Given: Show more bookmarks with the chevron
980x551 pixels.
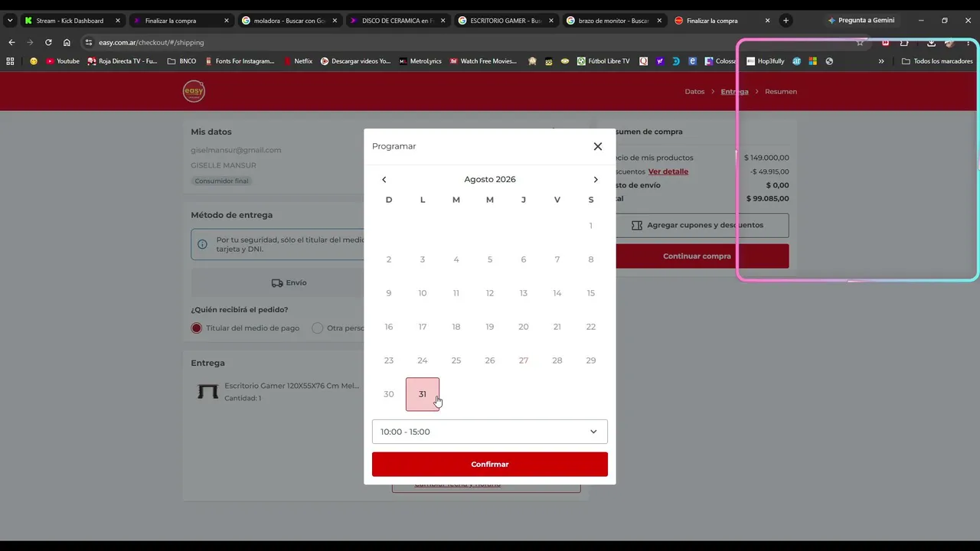Looking at the screenshot, I should (x=881, y=61).
